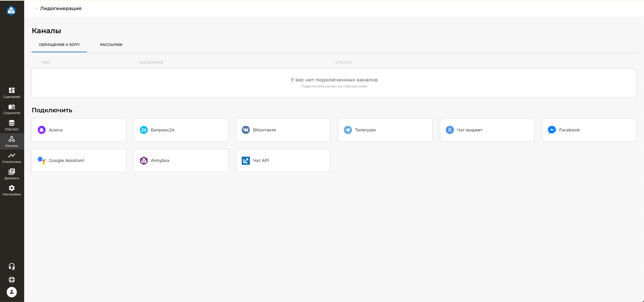Connect the Google Assistant channel

tap(79, 161)
